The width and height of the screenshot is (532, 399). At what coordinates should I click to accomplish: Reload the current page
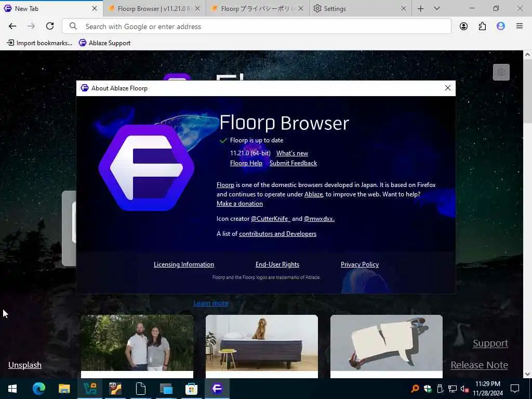(50, 26)
